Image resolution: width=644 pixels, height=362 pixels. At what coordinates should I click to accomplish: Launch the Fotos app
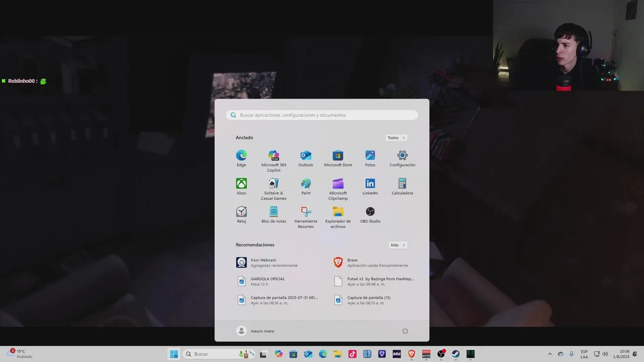pyautogui.click(x=370, y=158)
